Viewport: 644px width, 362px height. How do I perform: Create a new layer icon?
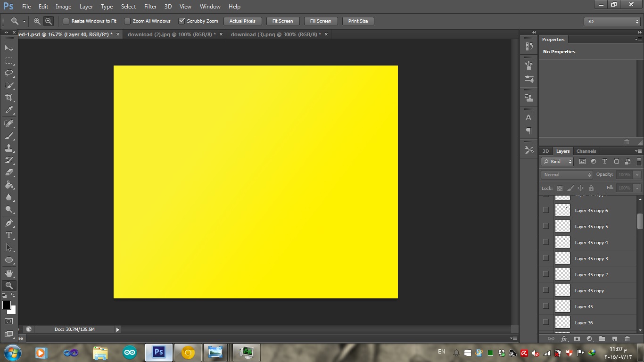pyautogui.click(x=614, y=339)
